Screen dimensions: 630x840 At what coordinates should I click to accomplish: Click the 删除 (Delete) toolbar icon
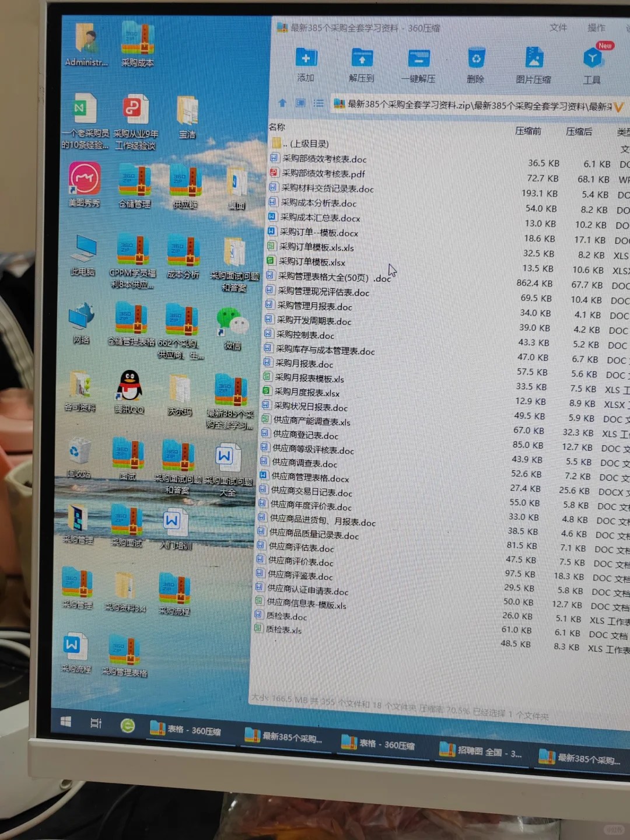point(476,65)
